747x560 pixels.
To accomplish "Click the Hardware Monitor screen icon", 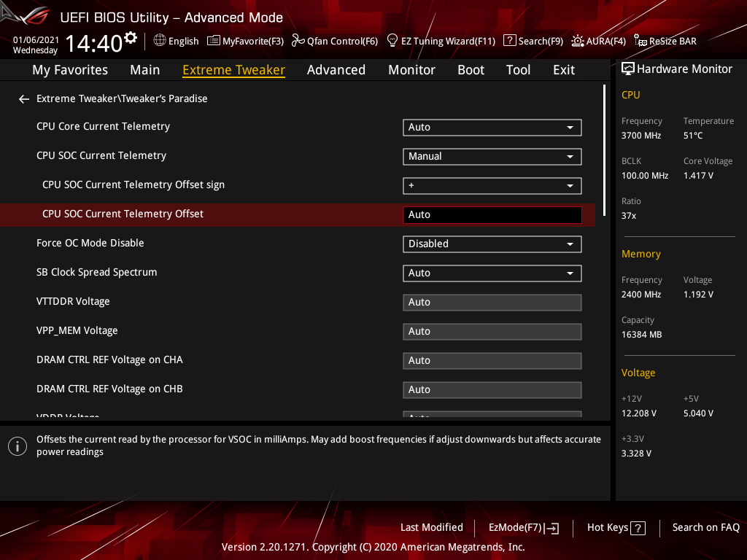I will 628,69.
